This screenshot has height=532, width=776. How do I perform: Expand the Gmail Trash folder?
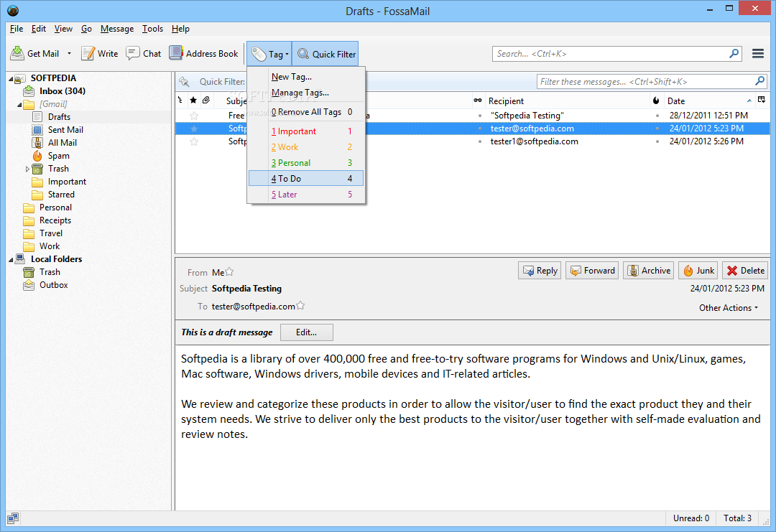(x=27, y=169)
